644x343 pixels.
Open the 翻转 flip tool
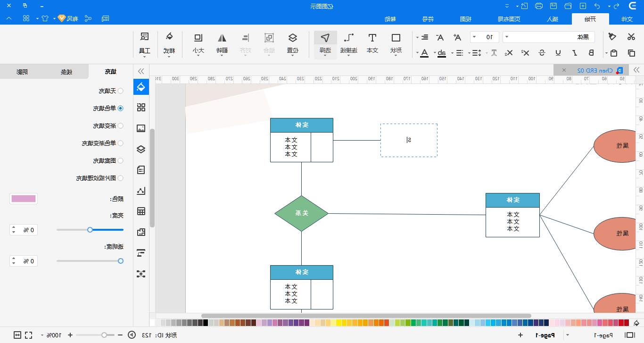[x=222, y=43]
